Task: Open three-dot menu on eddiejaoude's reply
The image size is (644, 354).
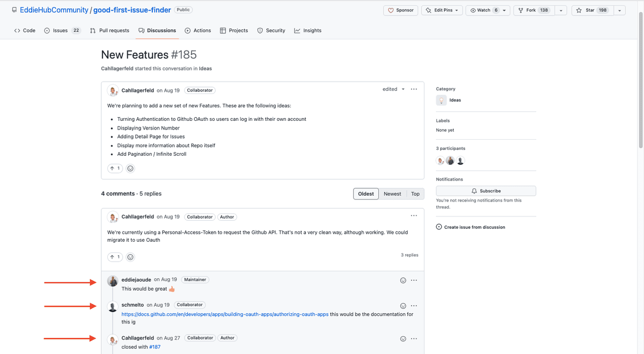Action: click(414, 280)
